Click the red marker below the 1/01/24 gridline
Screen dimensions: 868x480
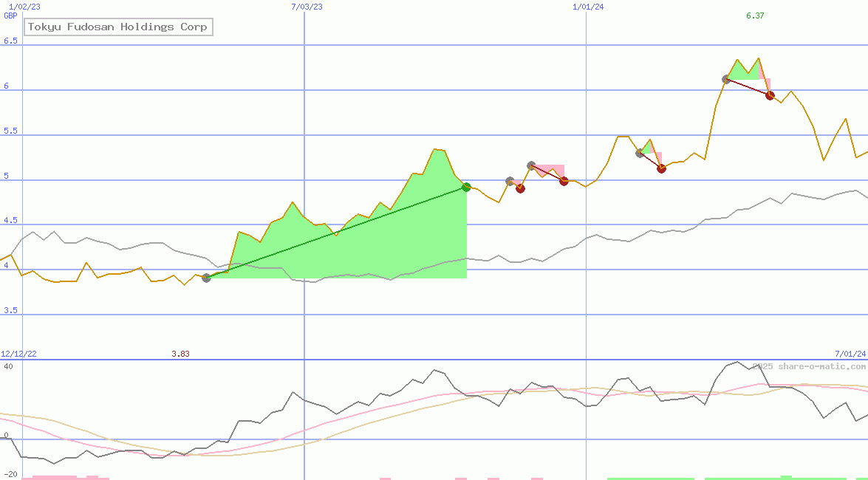[x=564, y=182]
